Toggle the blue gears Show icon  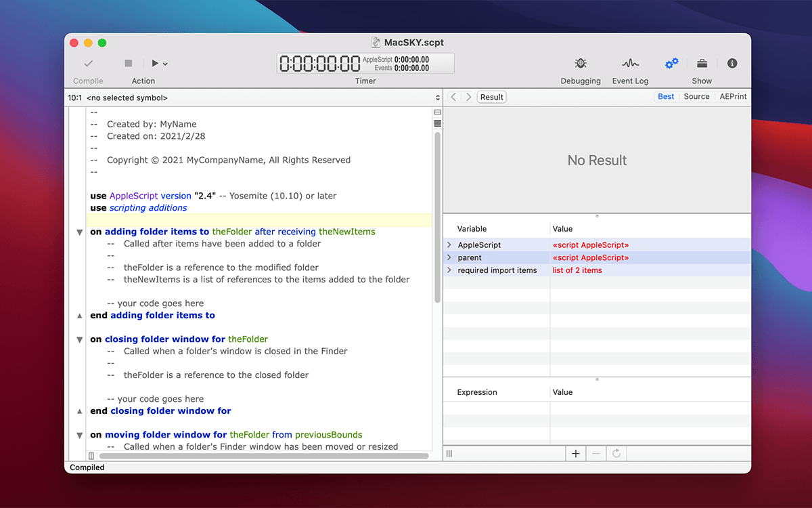[671, 63]
